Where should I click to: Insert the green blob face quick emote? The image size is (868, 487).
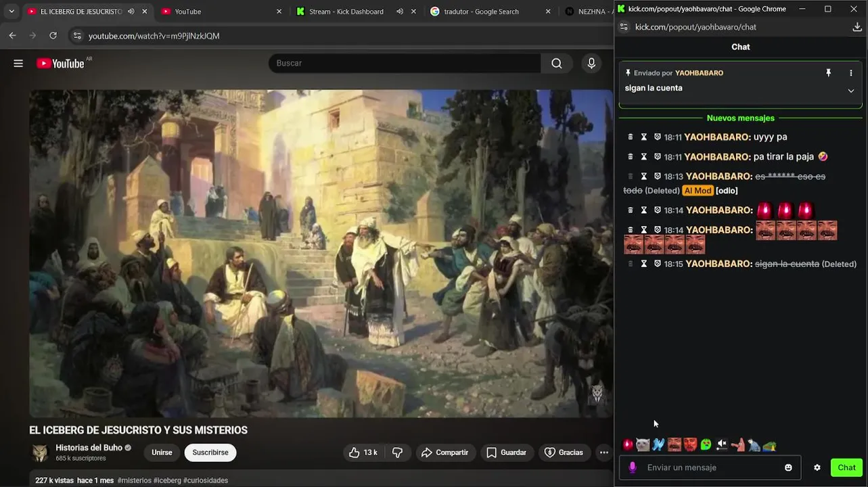pos(706,445)
